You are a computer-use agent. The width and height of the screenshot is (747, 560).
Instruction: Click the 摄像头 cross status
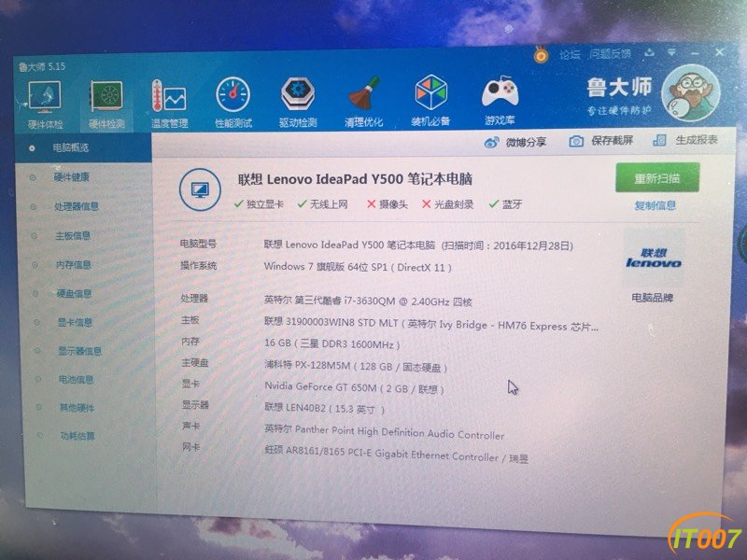(x=387, y=204)
